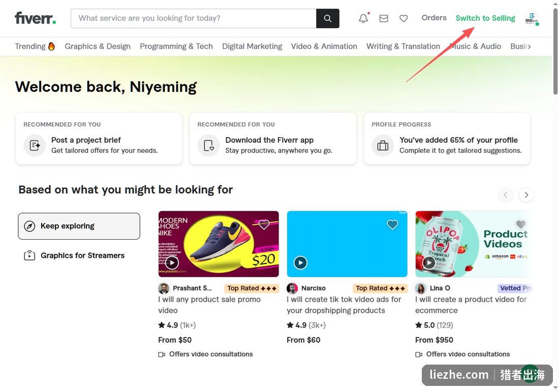Open saved lists heart icon
Image resolution: width=559 pixels, height=392 pixels.
[403, 18]
